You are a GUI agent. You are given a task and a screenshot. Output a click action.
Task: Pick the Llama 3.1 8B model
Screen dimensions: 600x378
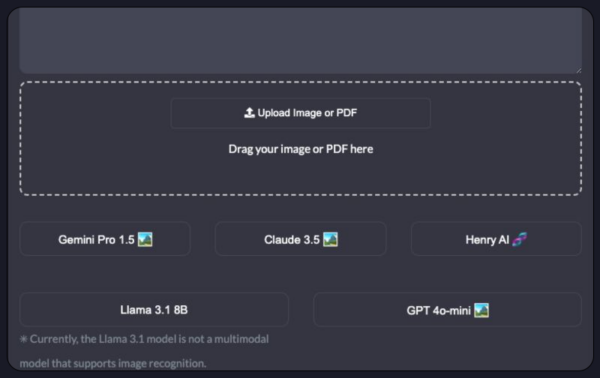tap(154, 310)
